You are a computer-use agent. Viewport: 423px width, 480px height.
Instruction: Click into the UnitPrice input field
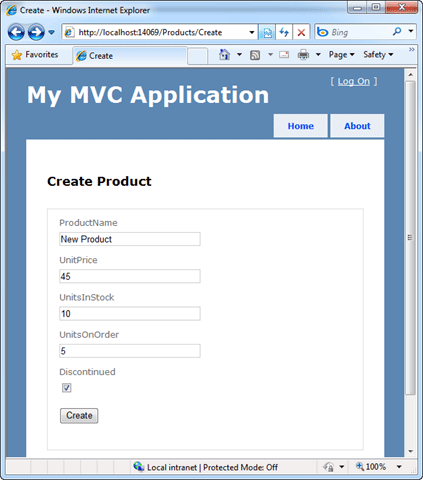(x=130, y=276)
